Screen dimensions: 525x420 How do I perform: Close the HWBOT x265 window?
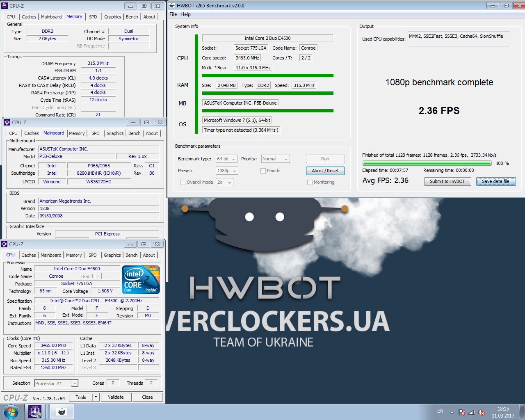(x=519, y=6)
